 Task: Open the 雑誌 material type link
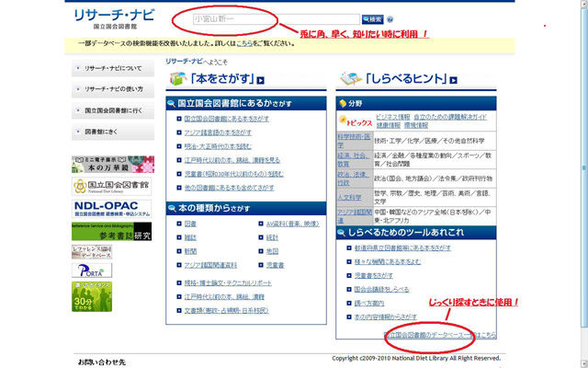pyautogui.click(x=190, y=237)
